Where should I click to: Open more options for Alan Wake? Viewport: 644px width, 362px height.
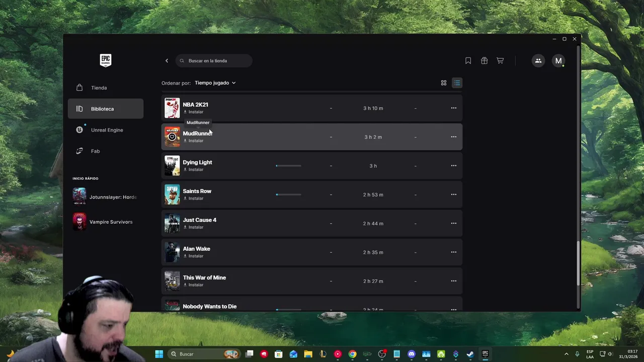click(454, 252)
